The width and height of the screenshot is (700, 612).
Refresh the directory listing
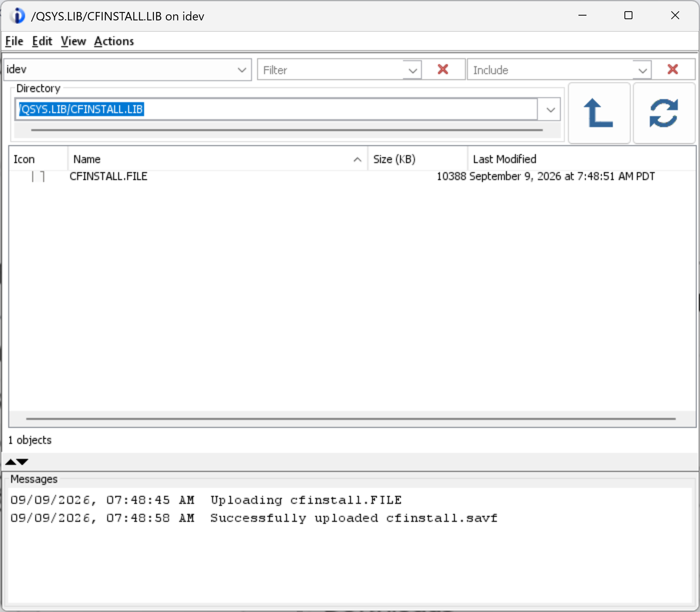[664, 113]
